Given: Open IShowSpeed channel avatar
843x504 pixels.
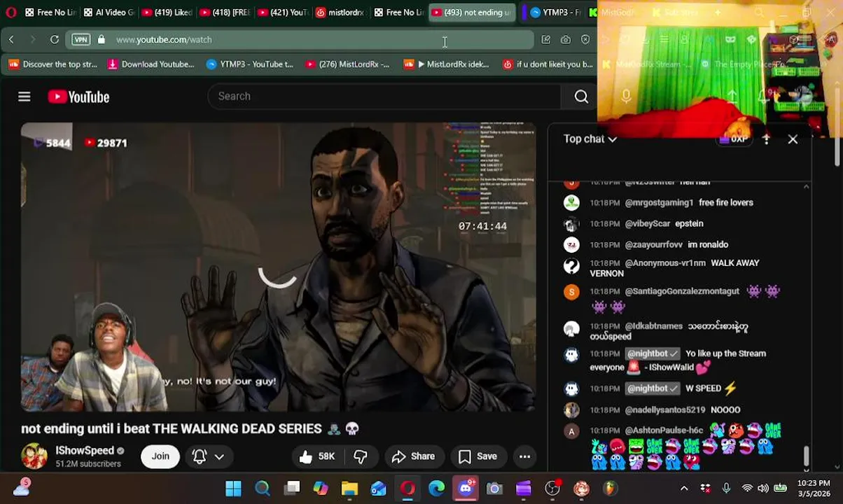Looking at the screenshot, I should pos(34,456).
